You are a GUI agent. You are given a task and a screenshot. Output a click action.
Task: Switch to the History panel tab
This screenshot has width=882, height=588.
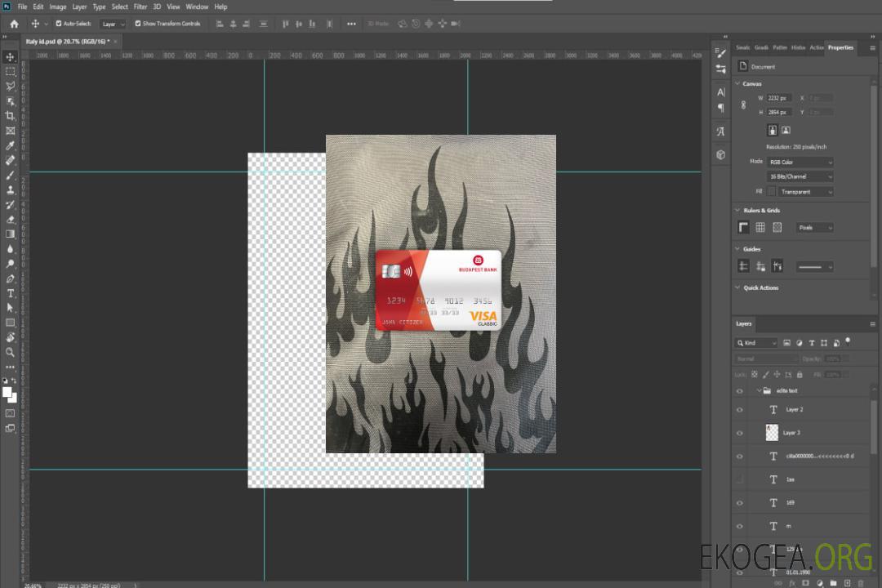(798, 47)
